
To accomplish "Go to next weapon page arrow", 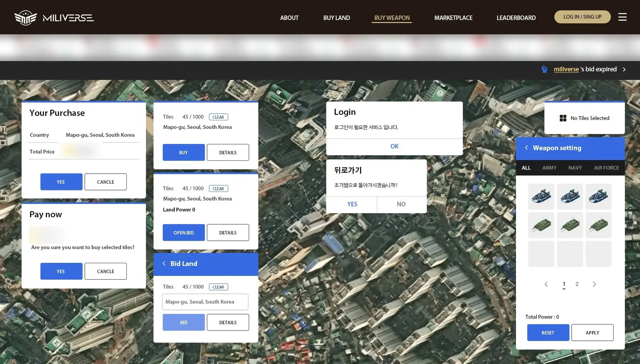I will point(594,284).
